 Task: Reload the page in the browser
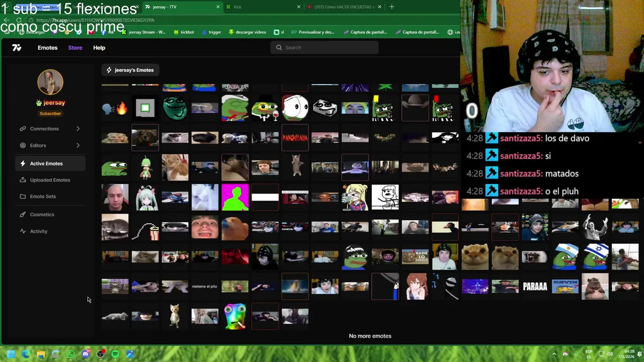(19, 20)
